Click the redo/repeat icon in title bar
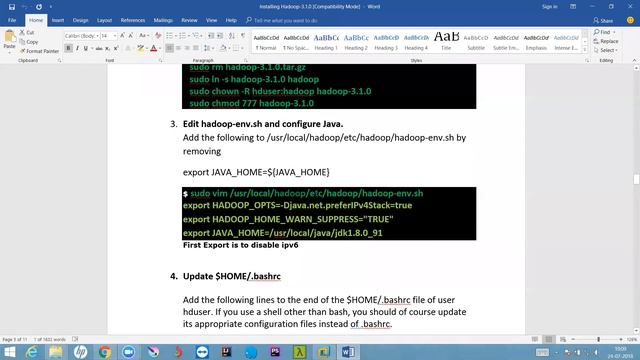Image resolution: width=640 pixels, height=360 pixels. (x=39, y=7)
